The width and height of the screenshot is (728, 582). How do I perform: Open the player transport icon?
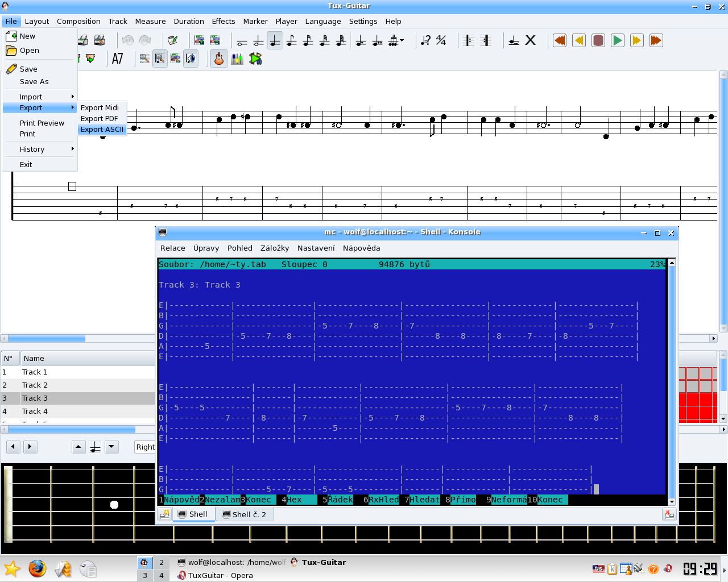click(x=255, y=59)
